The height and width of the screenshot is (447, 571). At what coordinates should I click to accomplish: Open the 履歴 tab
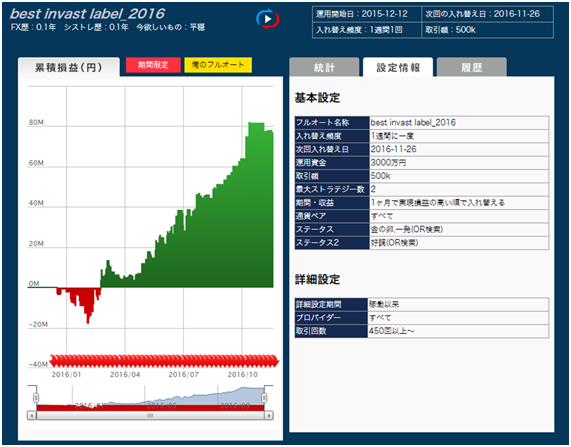[472, 67]
